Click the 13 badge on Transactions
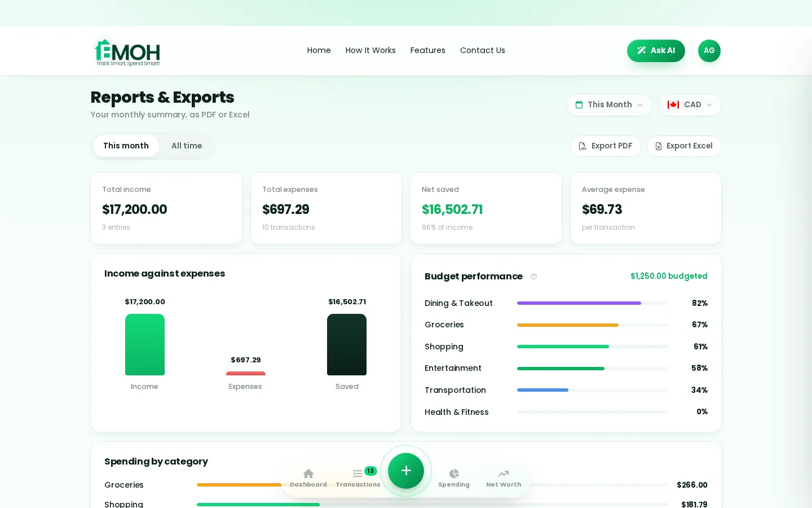The width and height of the screenshot is (812, 508). coord(370,471)
